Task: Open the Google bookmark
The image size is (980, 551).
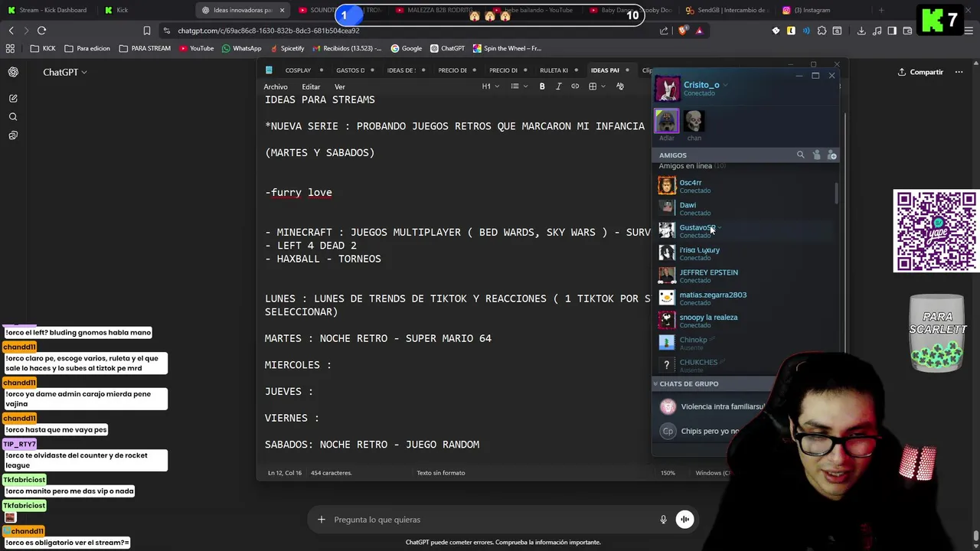Action: click(x=406, y=48)
